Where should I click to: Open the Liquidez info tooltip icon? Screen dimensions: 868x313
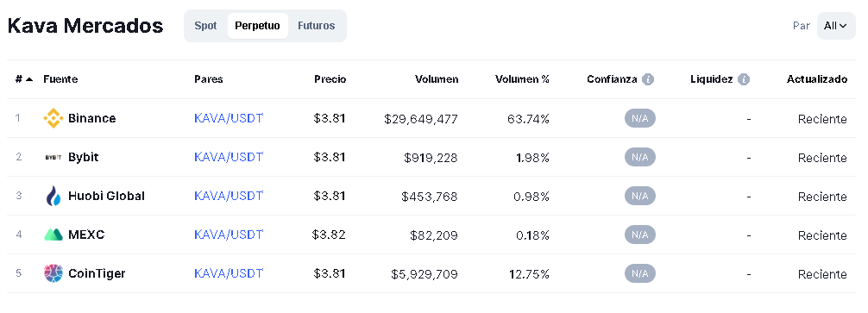pyautogui.click(x=744, y=79)
